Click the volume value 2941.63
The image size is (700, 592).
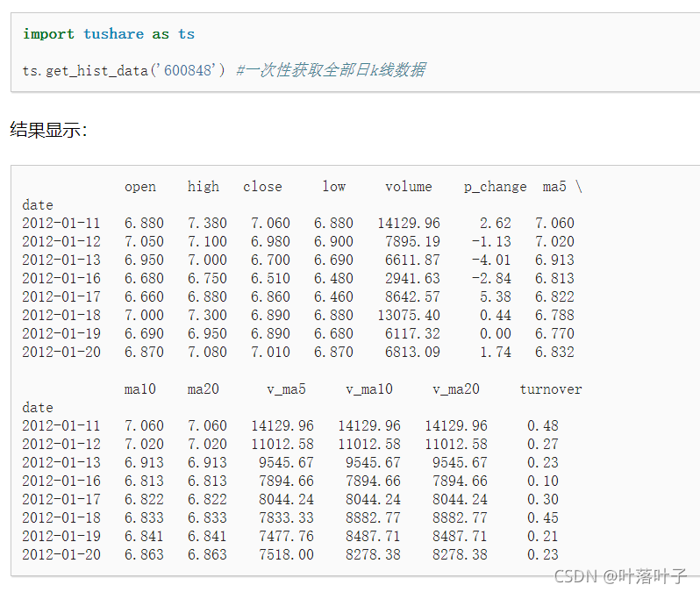pyautogui.click(x=412, y=278)
